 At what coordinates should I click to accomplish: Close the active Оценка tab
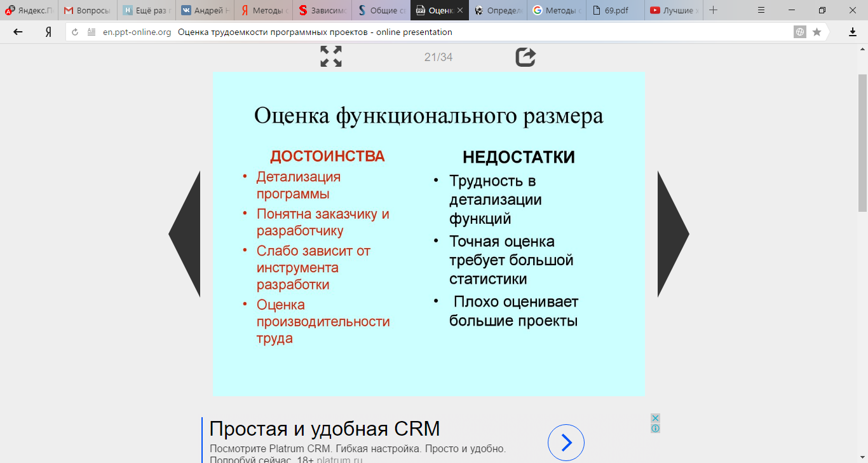[460, 10]
